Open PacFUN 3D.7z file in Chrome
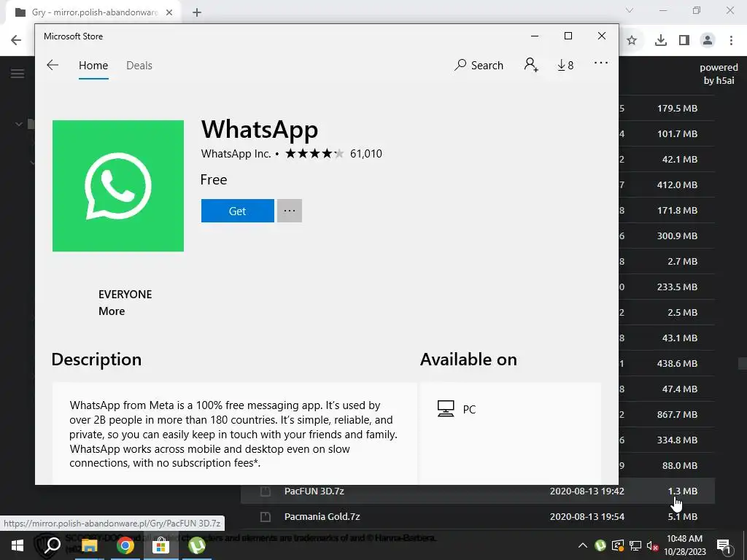This screenshot has width=747, height=560. tap(314, 491)
